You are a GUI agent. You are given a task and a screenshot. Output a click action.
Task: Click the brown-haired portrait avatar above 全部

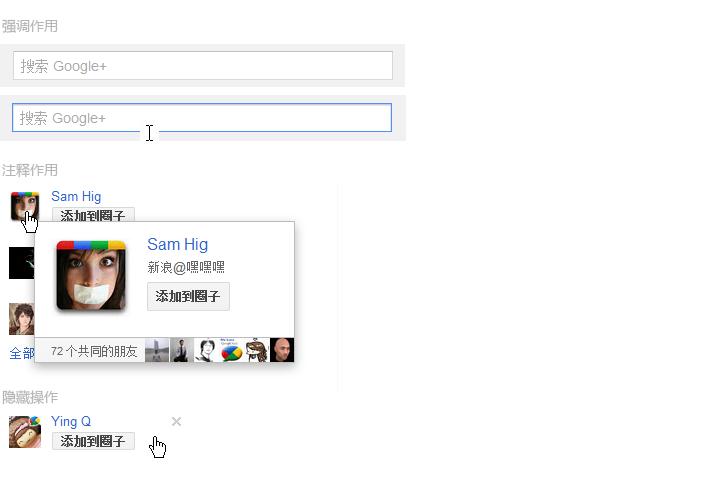[22, 319]
